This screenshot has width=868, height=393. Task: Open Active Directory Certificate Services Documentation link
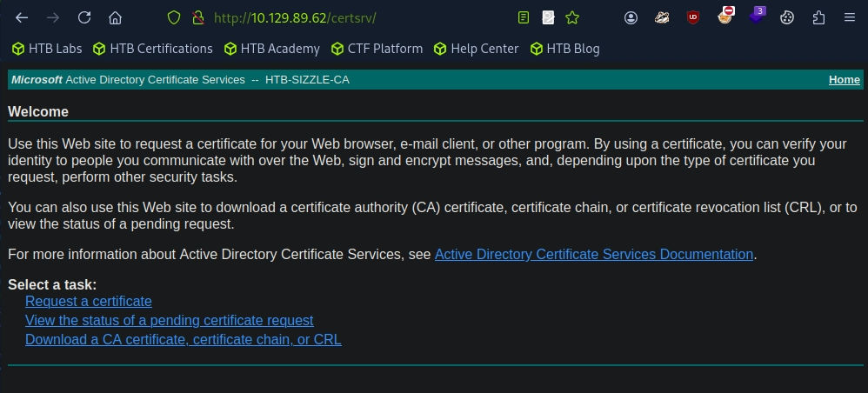click(x=594, y=255)
